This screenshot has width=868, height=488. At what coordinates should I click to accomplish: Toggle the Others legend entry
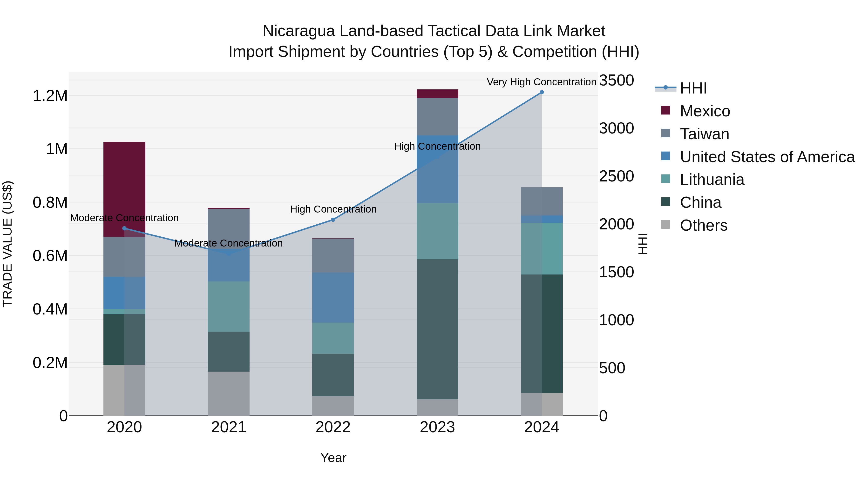pos(694,225)
